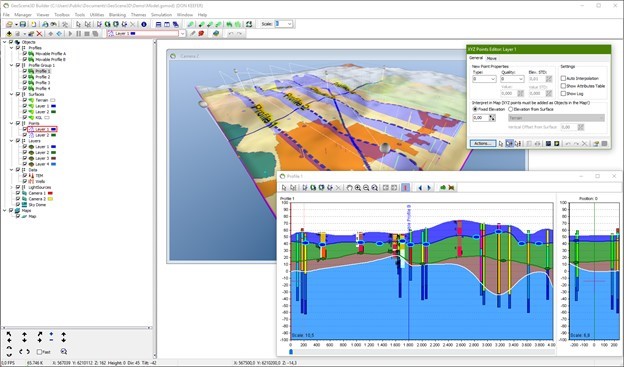Open the Scale dropdown in main toolbar
The width and height of the screenshot is (624, 367).
284,24
